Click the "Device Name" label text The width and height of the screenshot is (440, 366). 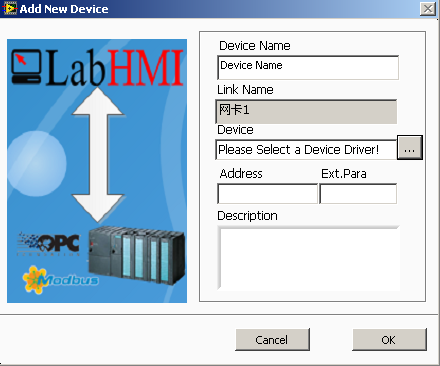(255, 46)
